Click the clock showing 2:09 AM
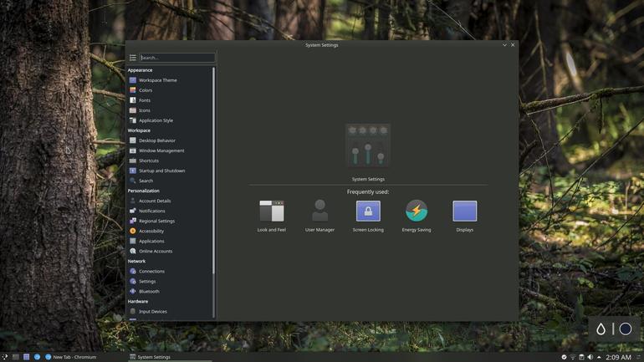 tap(618, 357)
